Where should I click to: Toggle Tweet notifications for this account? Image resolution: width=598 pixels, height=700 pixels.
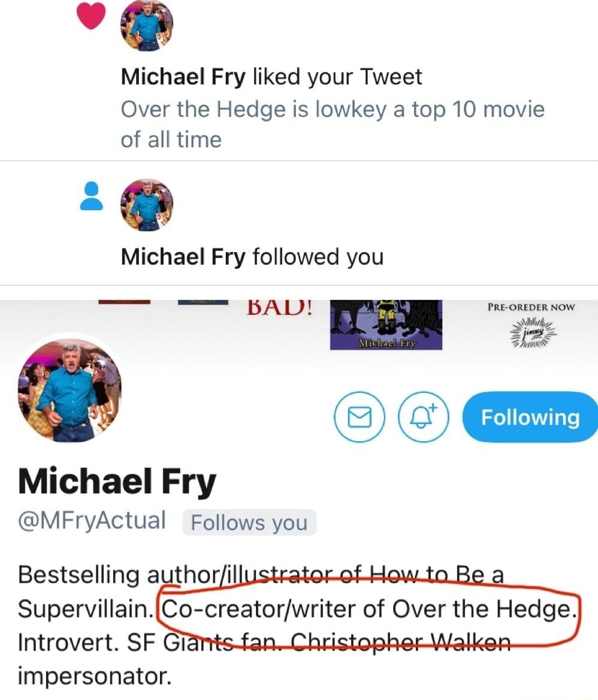423,417
